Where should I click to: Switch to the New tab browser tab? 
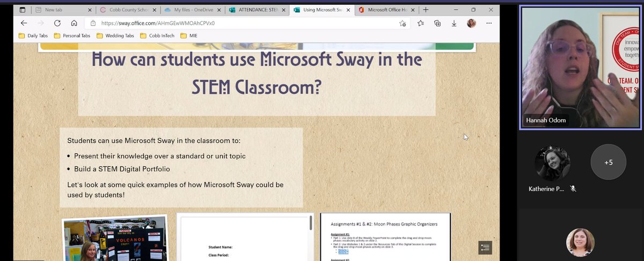(x=62, y=10)
